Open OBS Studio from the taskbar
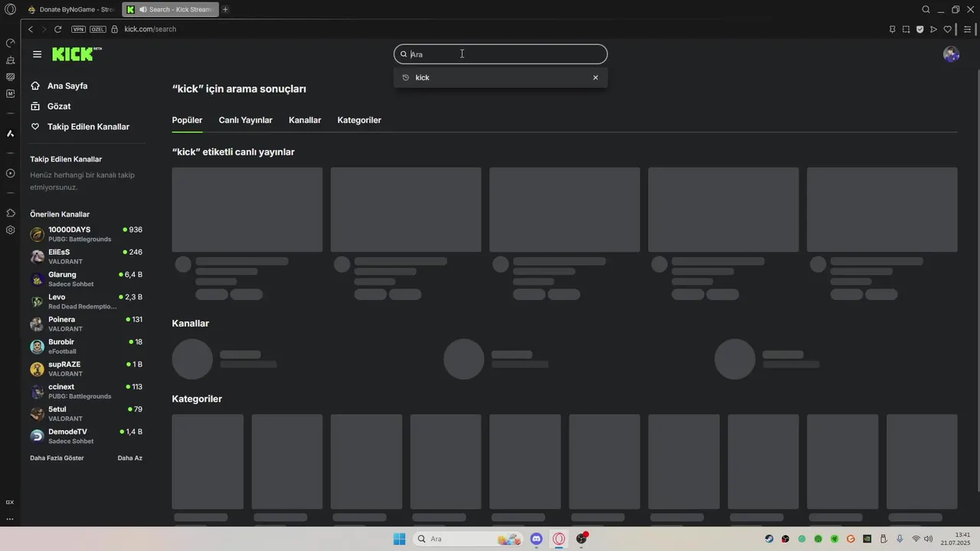This screenshot has height=551, width=980. point(582,539)
